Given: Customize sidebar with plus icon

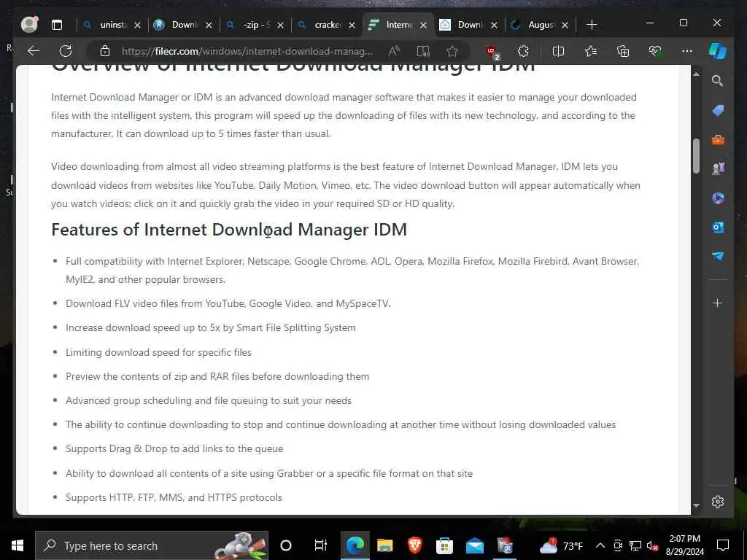Looking at the screenshot, I should point(718,303).
